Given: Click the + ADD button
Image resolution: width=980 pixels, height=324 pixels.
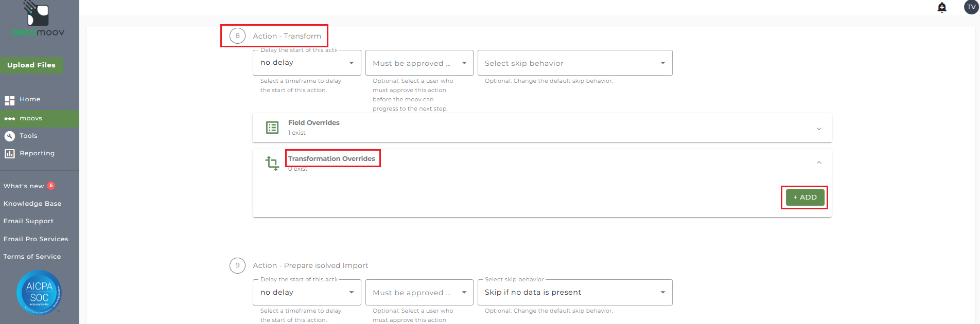Looking at the screenshot, I should (804, 197).
